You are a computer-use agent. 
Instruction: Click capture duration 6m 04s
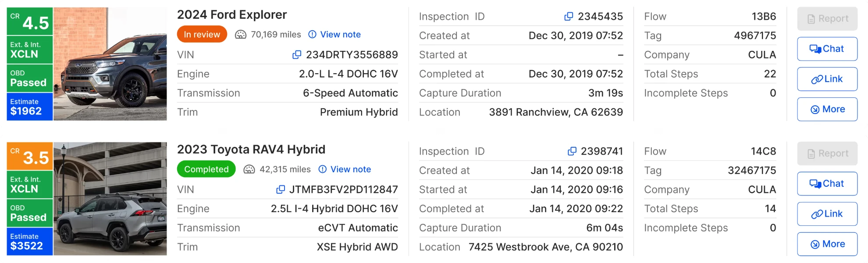pos(605,228)
